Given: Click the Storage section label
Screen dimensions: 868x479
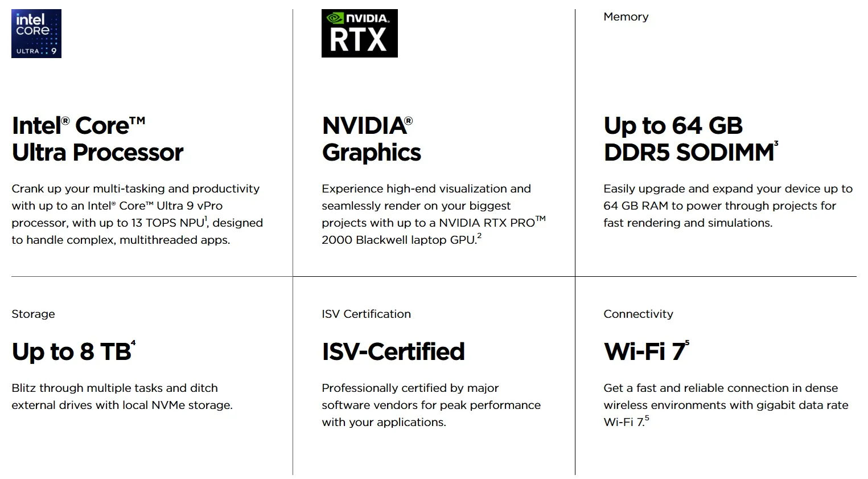Looking at the screenshot, I should pyautogui.click(x=33, y=314).
